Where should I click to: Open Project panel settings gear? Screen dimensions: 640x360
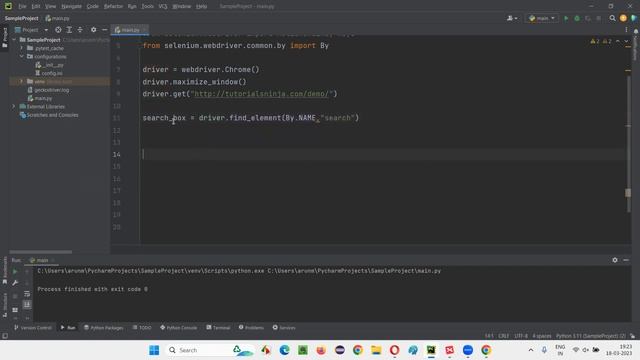[x=93, y=30]
